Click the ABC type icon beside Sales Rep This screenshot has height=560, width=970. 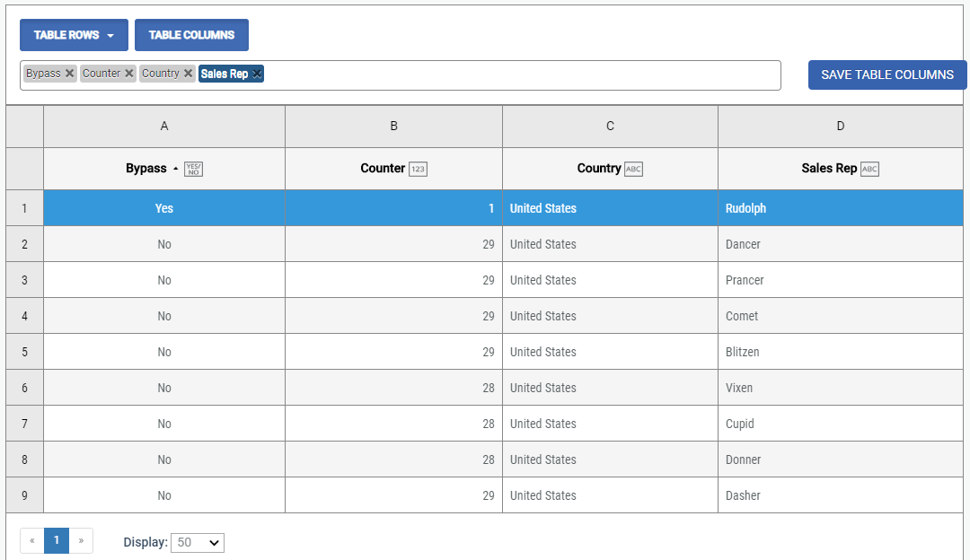(868, 169)
